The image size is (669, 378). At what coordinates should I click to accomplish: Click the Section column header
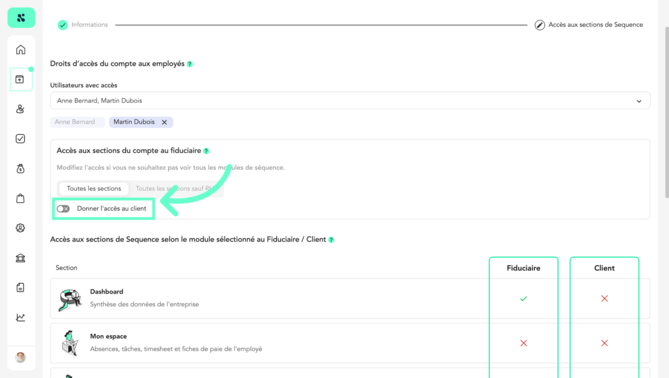point(67,268)
